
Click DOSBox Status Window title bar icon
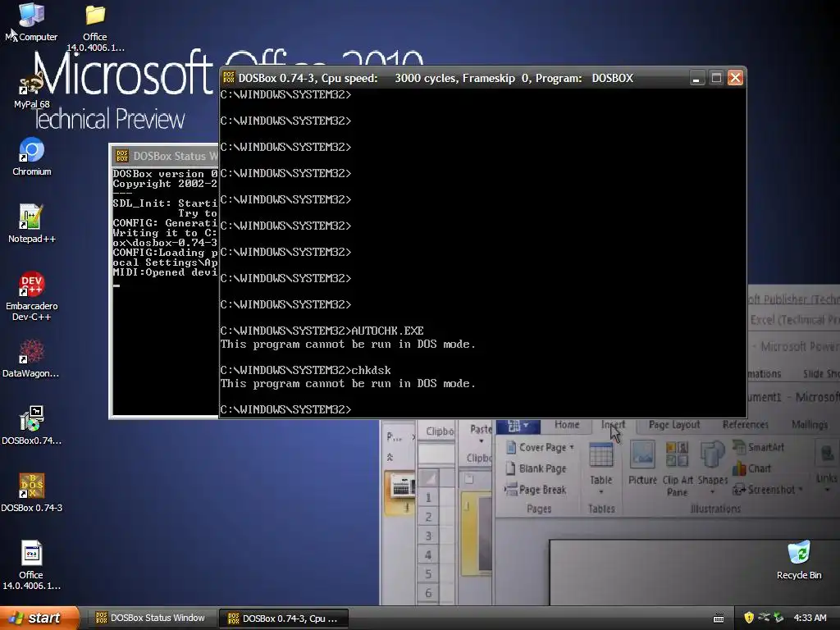click(122, 156)
